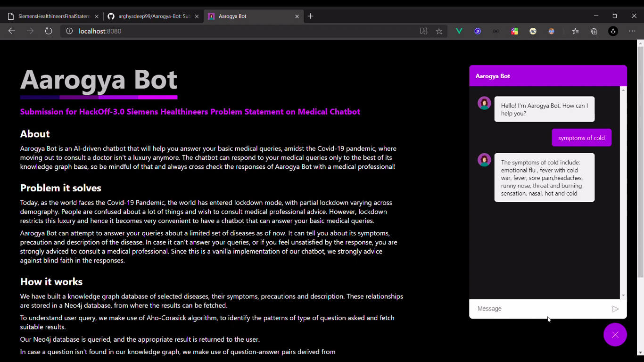The image size is (644, 362).
Task: Click the blue D circle extension icon
Action: coord(478,31)
